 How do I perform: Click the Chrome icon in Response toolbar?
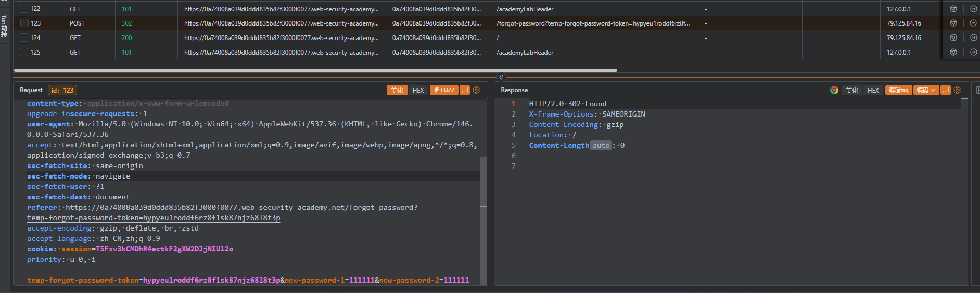click(834, 90)
